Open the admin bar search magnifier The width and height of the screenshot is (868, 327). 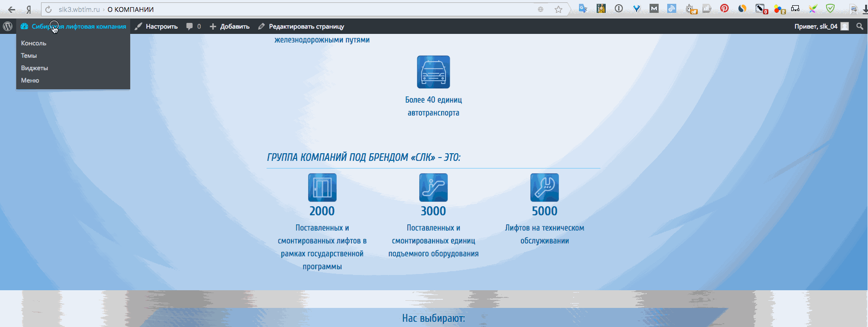coord(860,26)
